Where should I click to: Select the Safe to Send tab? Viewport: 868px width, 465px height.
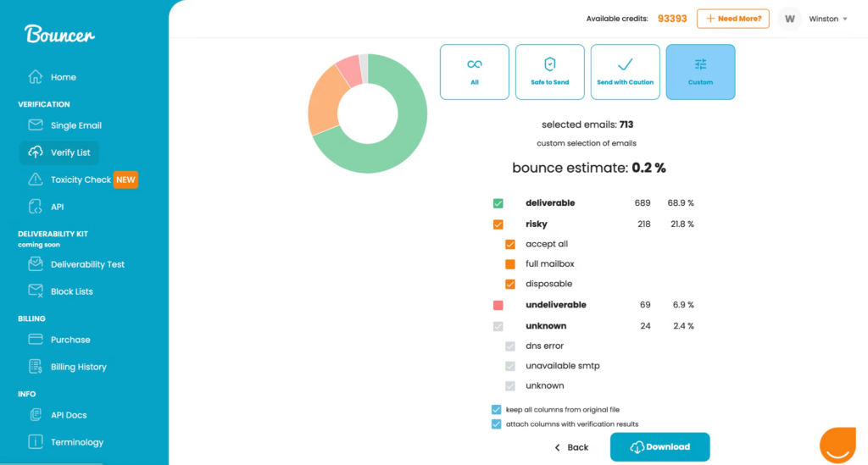[549, 72]
